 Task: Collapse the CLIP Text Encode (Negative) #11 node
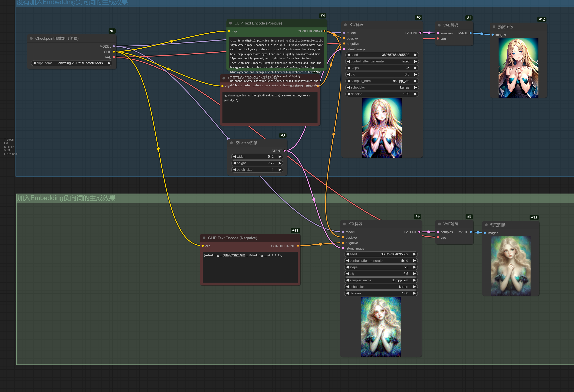[x=204, y=238]
